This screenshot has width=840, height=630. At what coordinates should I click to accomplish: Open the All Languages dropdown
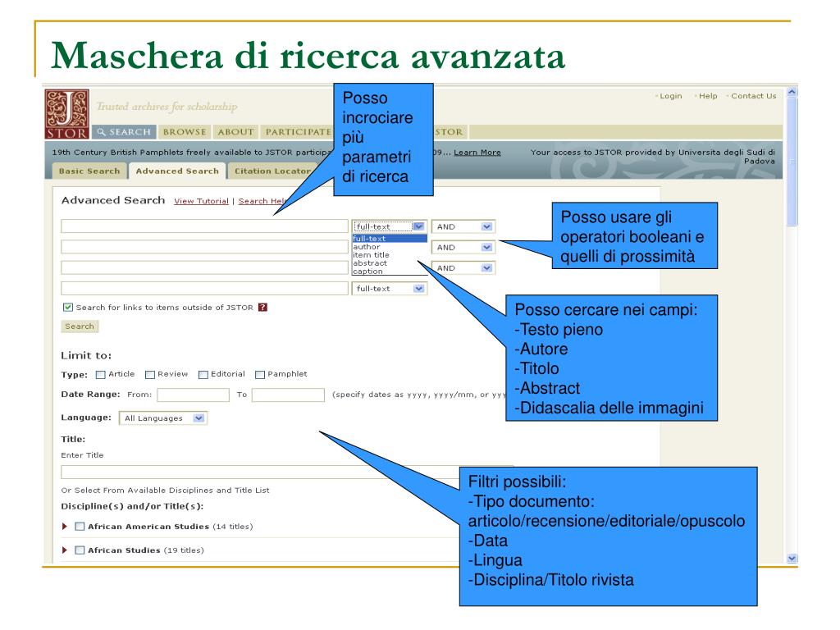point(163,418)
